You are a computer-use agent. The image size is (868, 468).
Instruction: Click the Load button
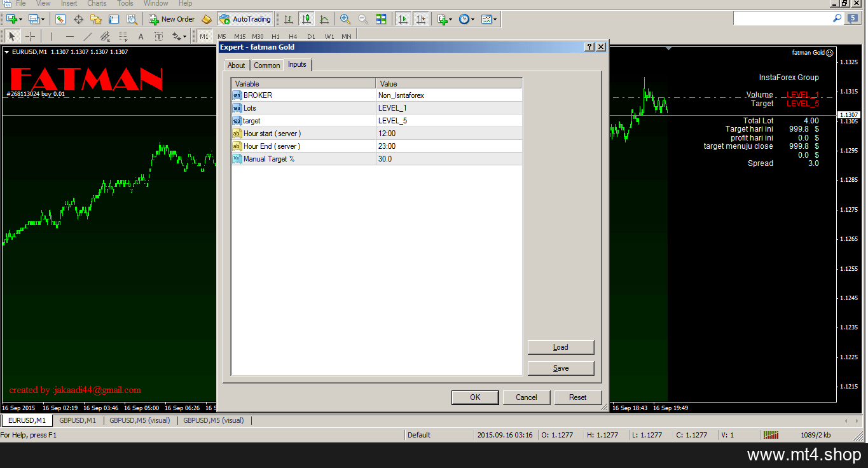pyautogui.click(x=561, y=347)
